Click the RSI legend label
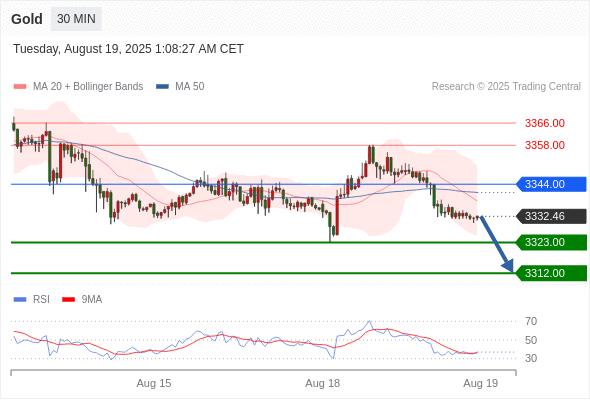The image size is (590, 400). tap(41, 300)
